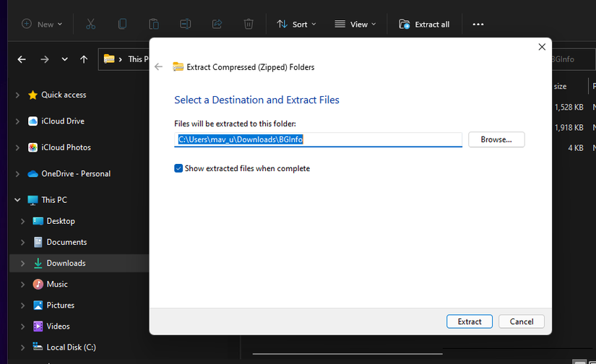The height and width of the screenshot is (364, 596).
Task: Click the Browse... button
Action: [496, 139]
